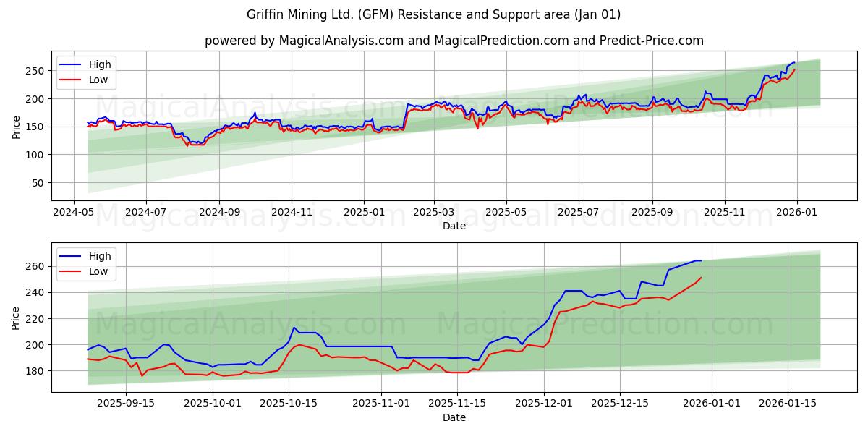
Task: Click the '2024-09' x-axis label
Action: coord(219,213)
